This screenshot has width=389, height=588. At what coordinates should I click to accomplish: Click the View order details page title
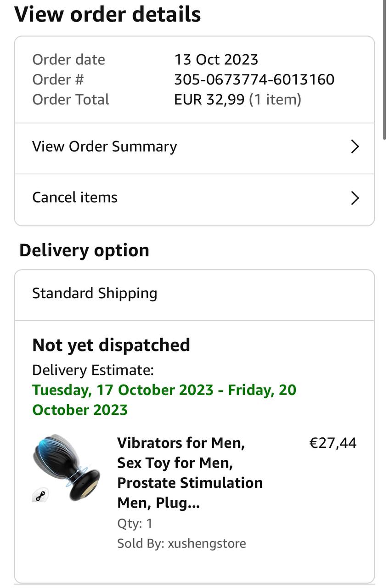107,14
